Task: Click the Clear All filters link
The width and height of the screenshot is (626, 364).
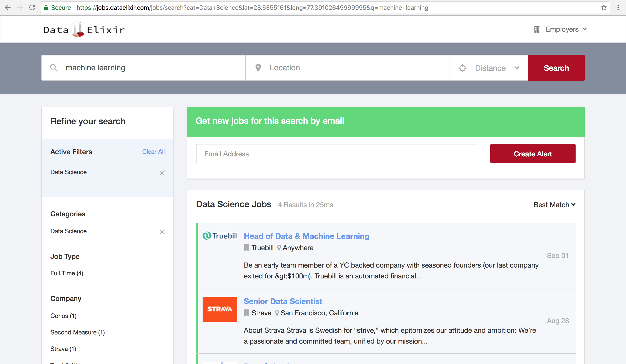Action: [153, 151]
